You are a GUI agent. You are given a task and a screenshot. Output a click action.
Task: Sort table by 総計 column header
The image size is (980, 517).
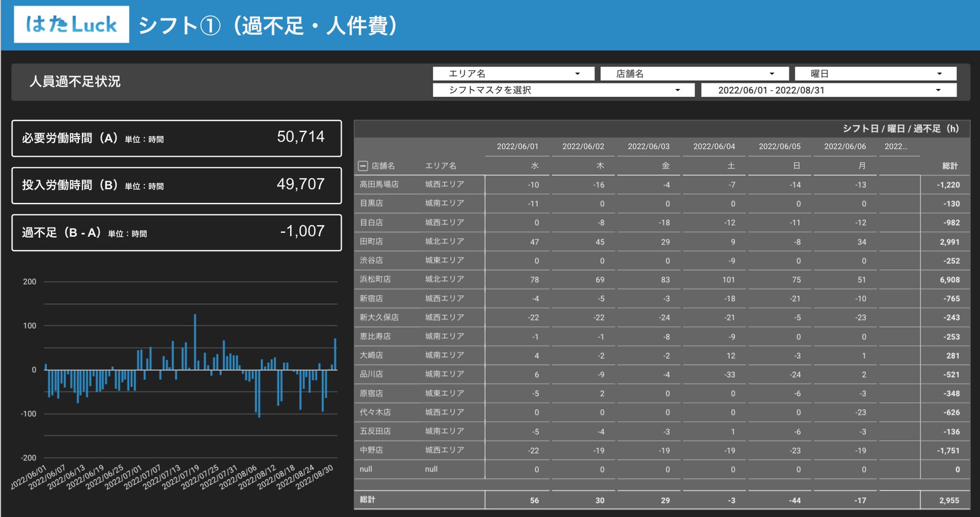[x=950, y=166]
